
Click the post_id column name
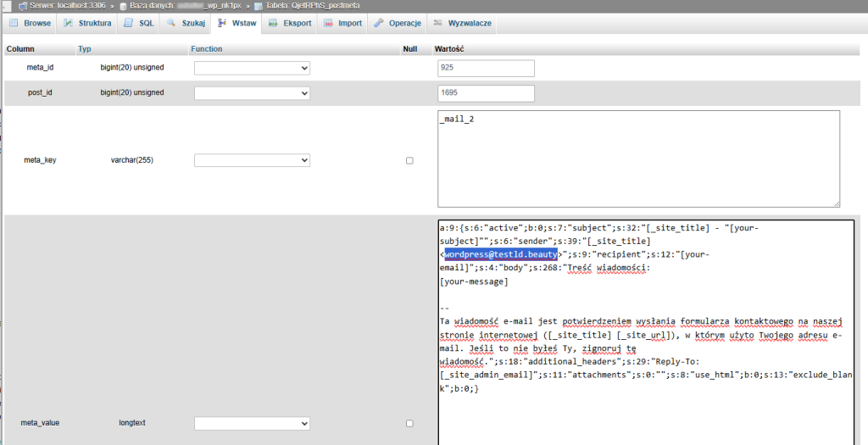click(x=40, y=92)
